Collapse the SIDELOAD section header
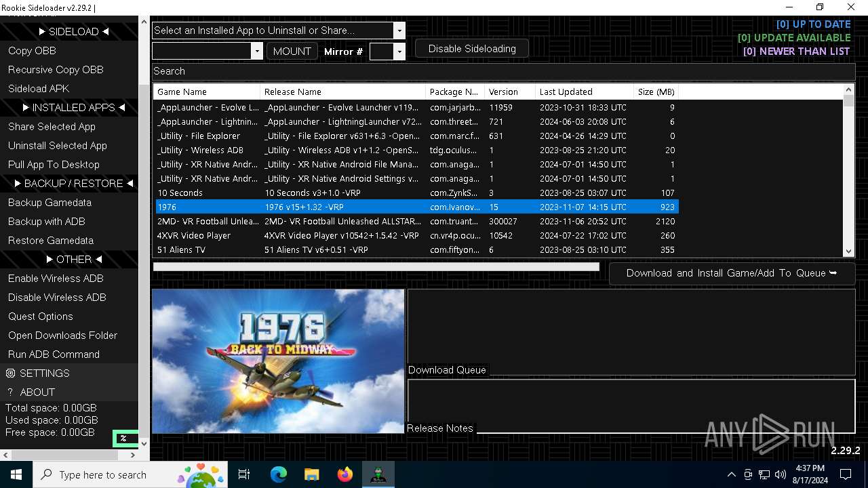Image resolution: width=868 pixels, height=488 pixels. click(x=73, y=32)
